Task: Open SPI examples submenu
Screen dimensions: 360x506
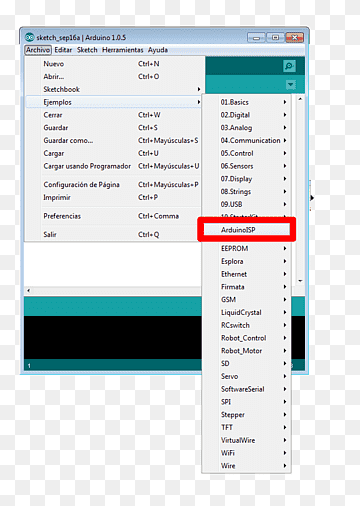Action: [247, 402]
